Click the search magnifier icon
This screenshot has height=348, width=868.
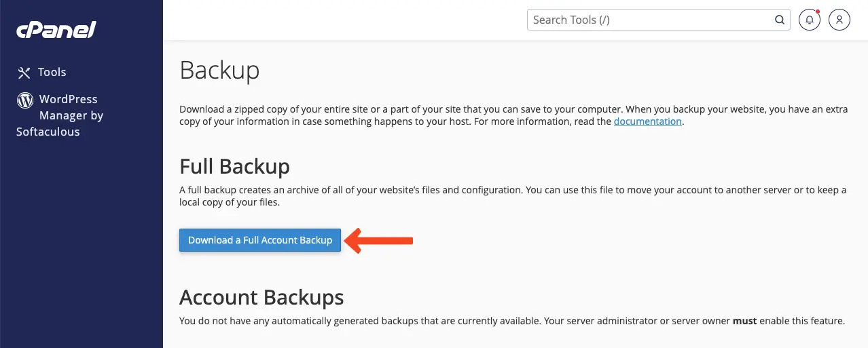(x=780, y=20)
